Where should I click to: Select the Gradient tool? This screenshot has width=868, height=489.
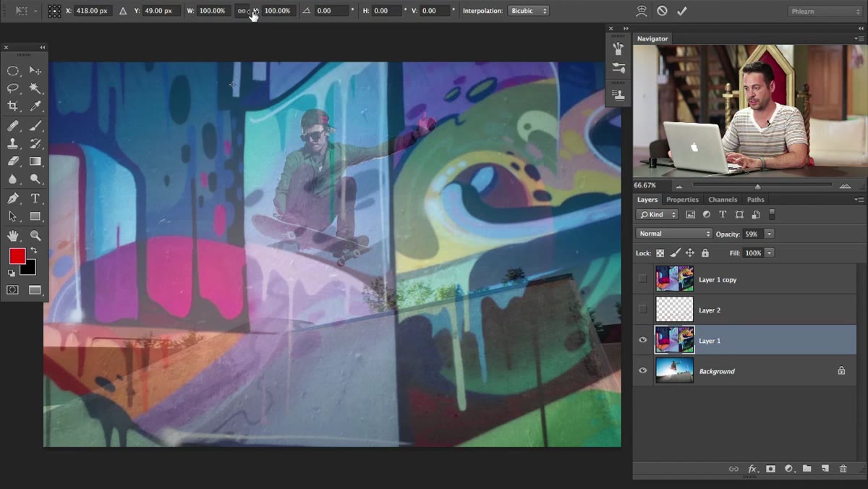point(35,161)
